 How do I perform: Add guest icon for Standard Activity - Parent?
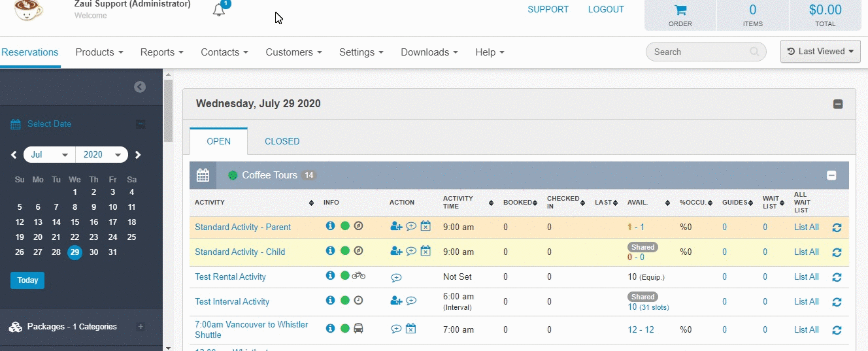tap(396, 226)
